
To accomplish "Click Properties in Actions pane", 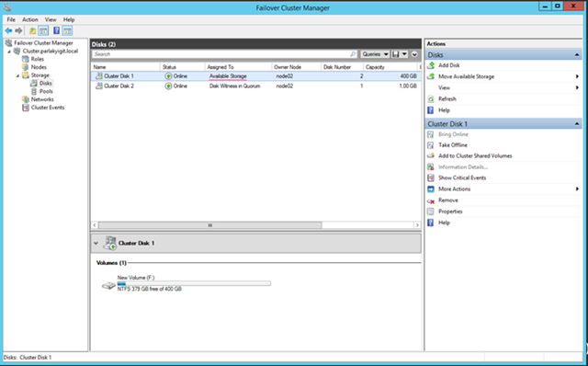I will (450, 212).
